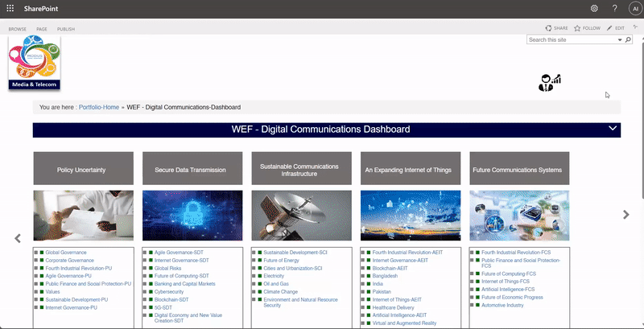
Task: Open Future of Computing-FCS link
Action: point(509,273)
